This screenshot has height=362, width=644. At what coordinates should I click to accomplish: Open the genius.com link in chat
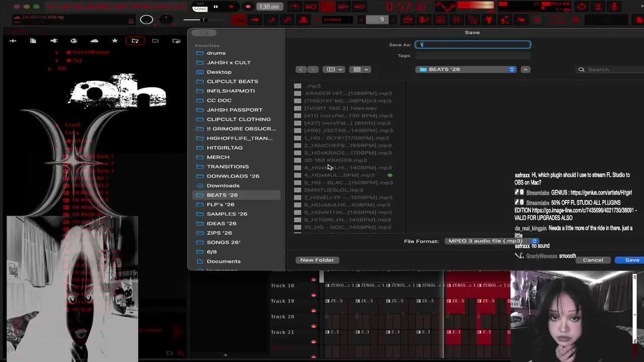click(601, 193)
